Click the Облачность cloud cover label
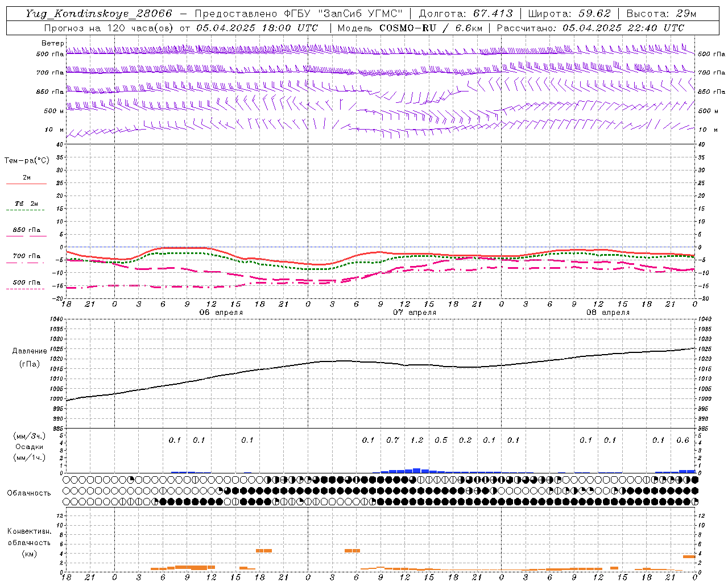 [x=29, y=493]
